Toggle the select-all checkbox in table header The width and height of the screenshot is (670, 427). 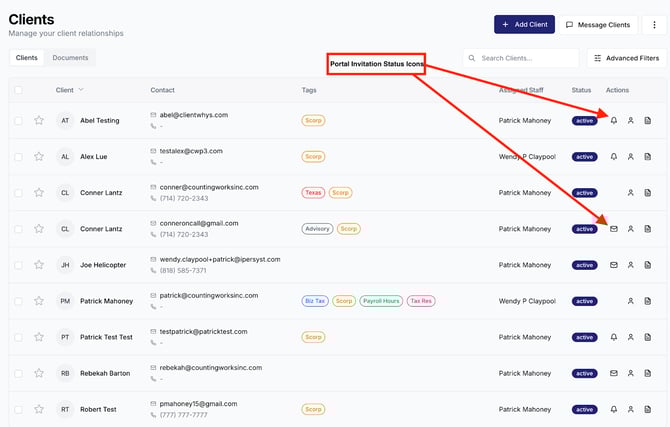(18, 90)
